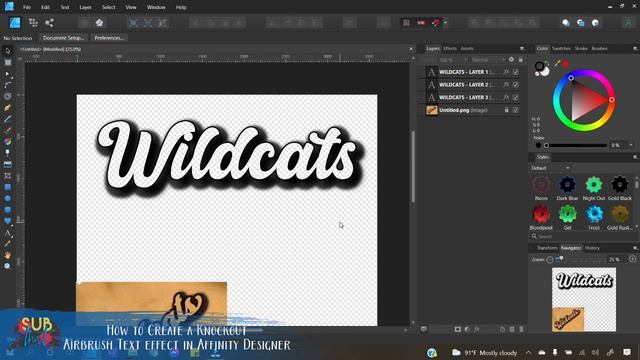Open the snapping options dropdown arrow
This screenshot has width=640, height=360.
(445, 23)
